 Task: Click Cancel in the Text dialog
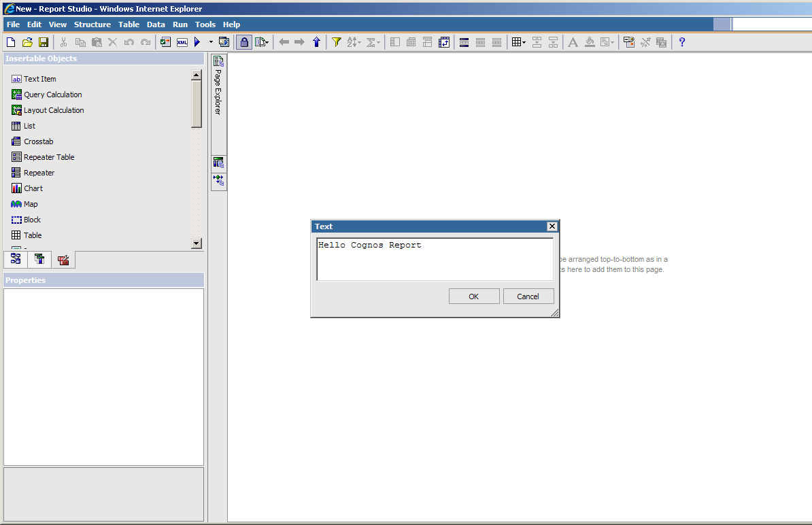click(528, 297)
